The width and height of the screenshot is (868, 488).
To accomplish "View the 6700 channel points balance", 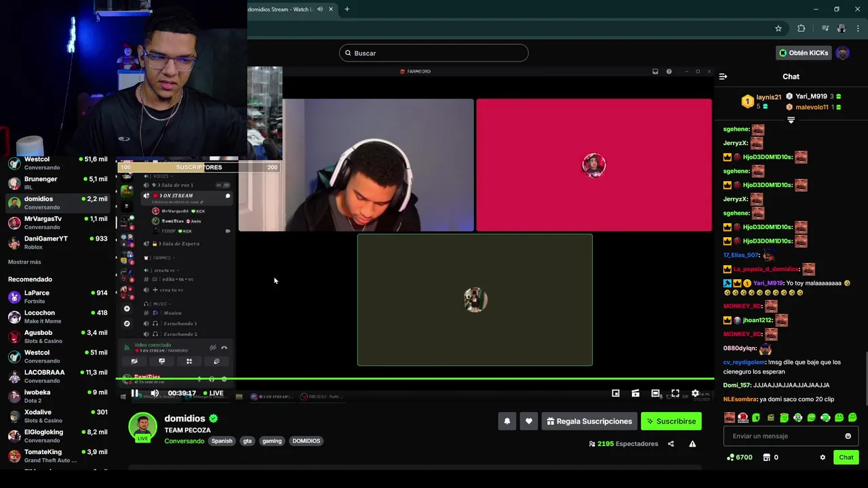I will click(x=739, y=457).
